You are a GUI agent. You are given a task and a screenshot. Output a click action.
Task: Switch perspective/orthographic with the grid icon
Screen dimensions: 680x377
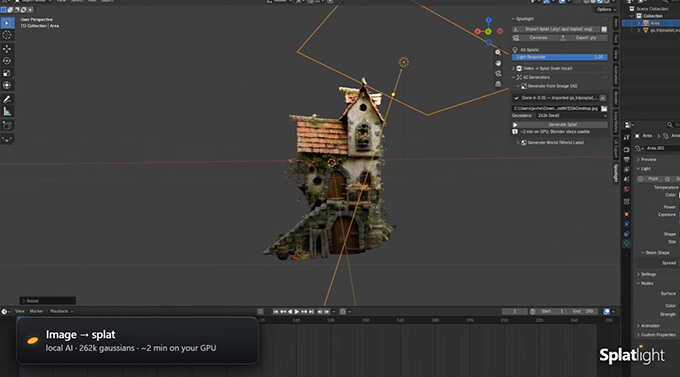[498, 84]
